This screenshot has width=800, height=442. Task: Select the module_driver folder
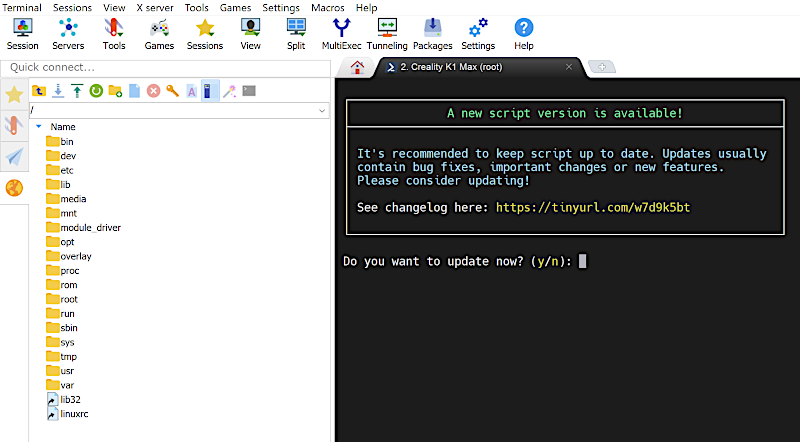tap(84, 227)
